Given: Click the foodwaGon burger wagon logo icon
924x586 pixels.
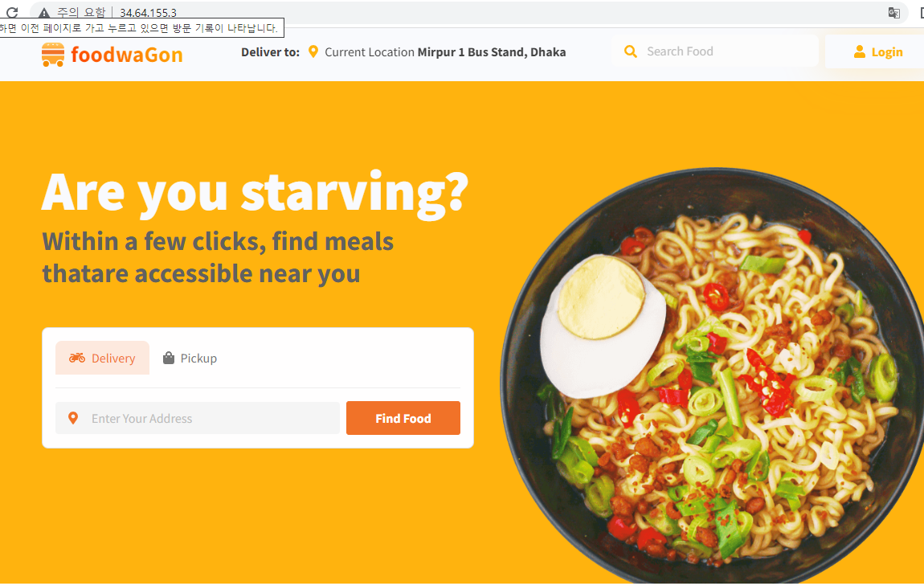Looking at the screenshot, I should (53, 55).
